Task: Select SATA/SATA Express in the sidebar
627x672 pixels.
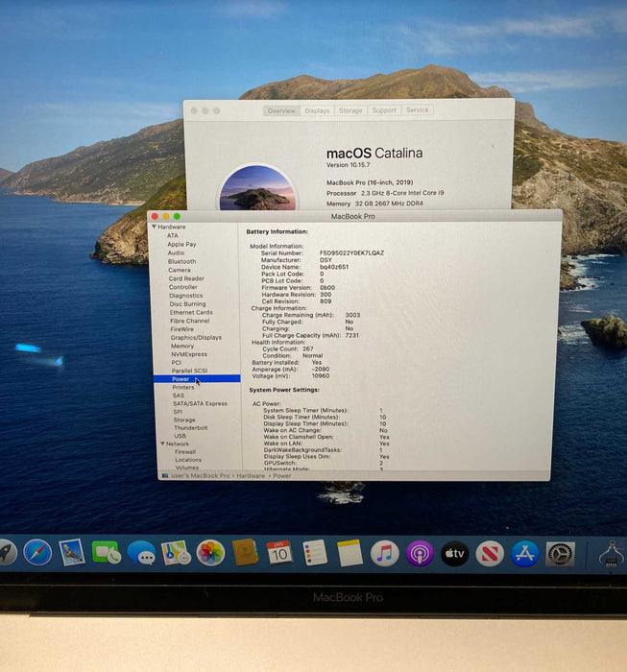Action: click(x=200, y=404)
